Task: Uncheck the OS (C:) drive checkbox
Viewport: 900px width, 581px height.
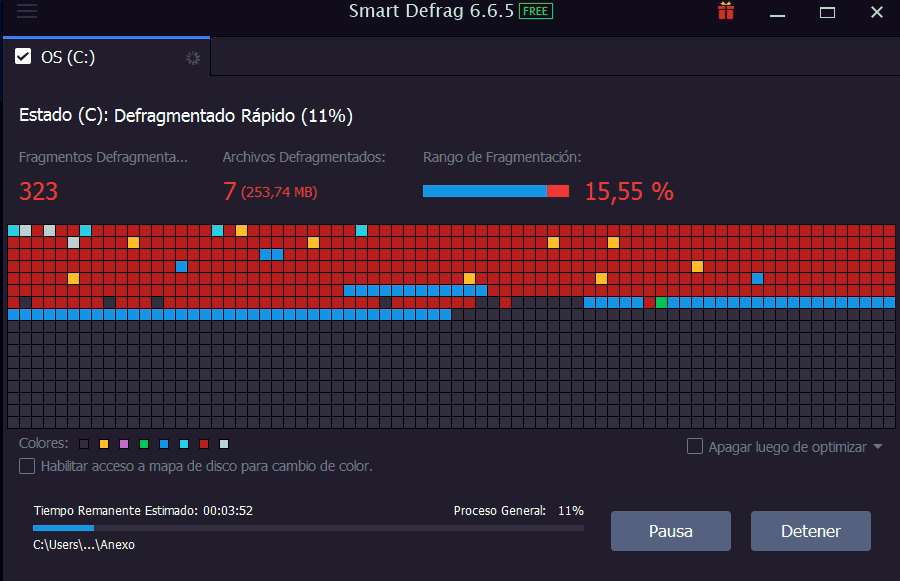Action: (23, 56)
